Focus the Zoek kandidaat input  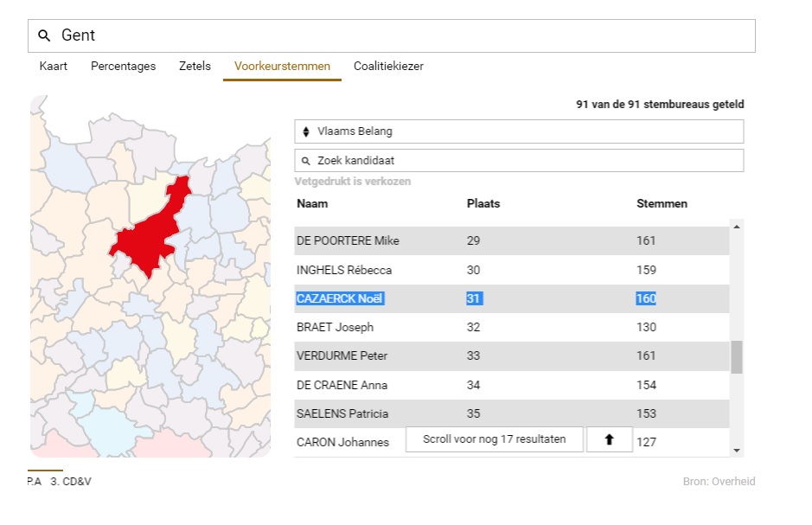point(519,161)
